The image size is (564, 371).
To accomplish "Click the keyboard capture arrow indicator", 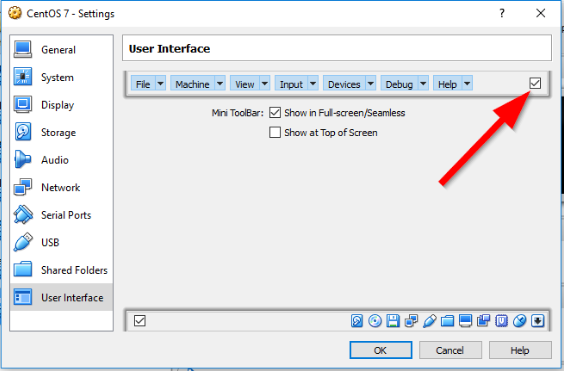I will pyautogui.click(x=538, y=321).
